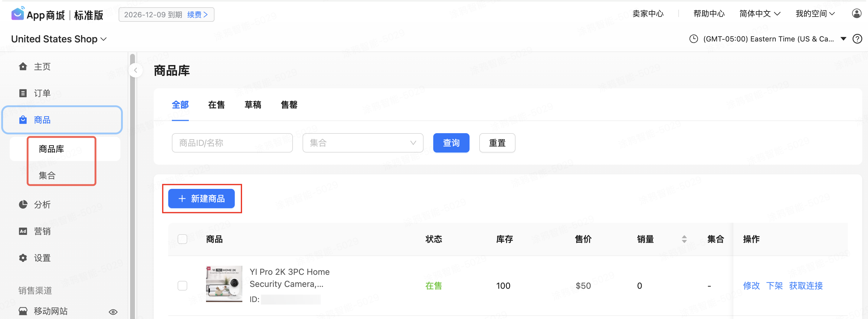The height and width of the screenshot is (319, 868).
Task: Toggle the eye visibility icon beside 移动网站
Action: [x=113, y=311]
